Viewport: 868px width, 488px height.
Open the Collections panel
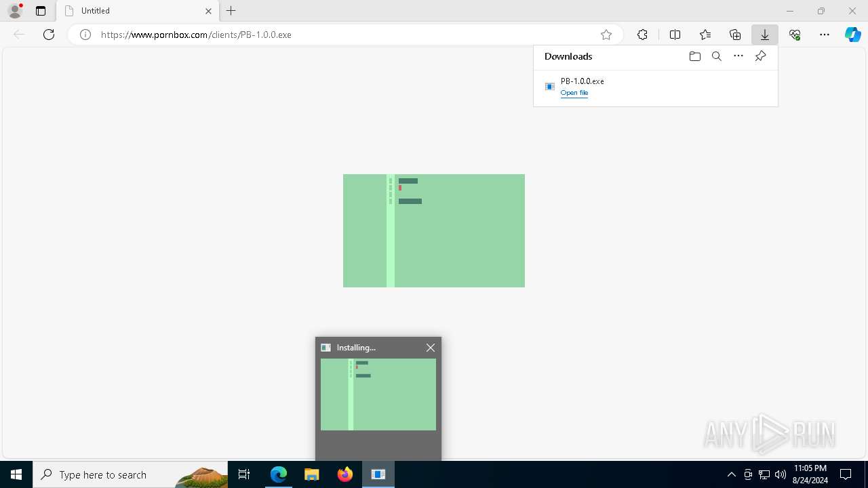tap(735, 35)
